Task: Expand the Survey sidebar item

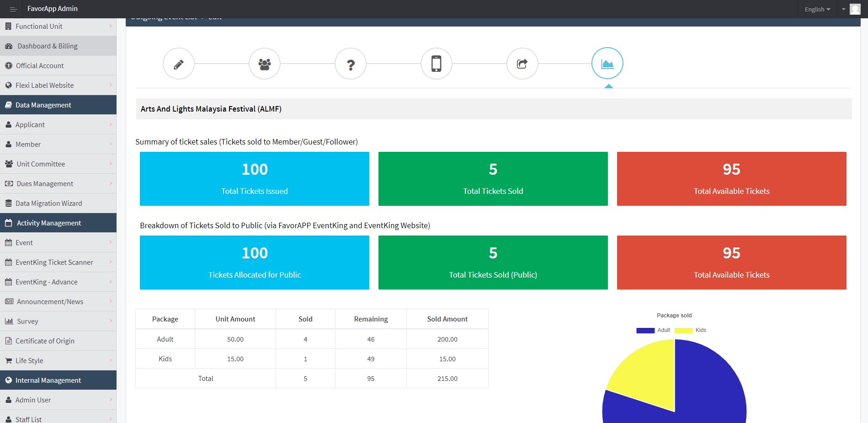Action: [x=58, y=321]
